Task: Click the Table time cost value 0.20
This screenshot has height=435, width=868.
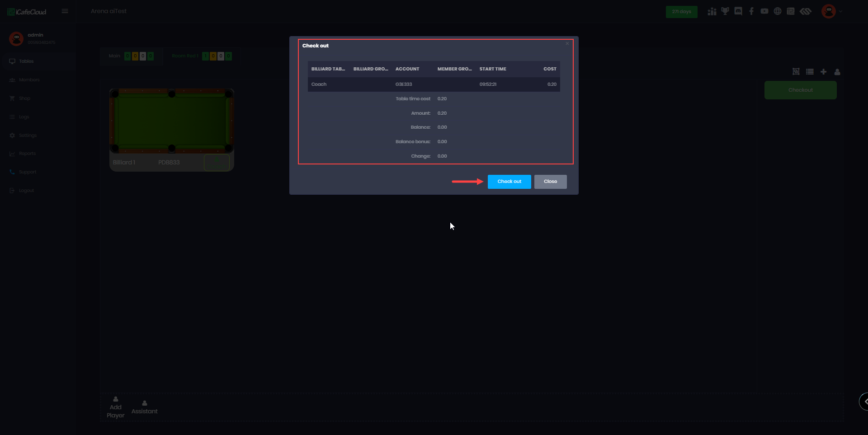Action: tap(442, 99)
